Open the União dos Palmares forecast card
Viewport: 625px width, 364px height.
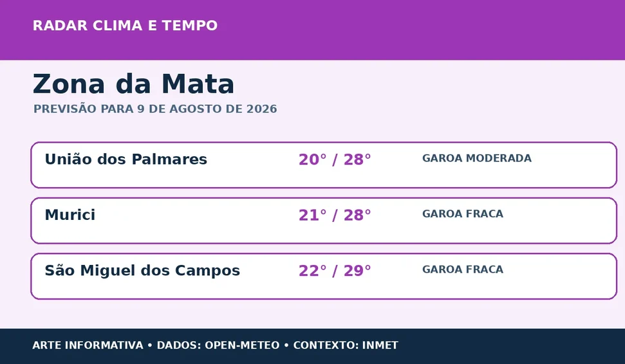click(324, 165)
